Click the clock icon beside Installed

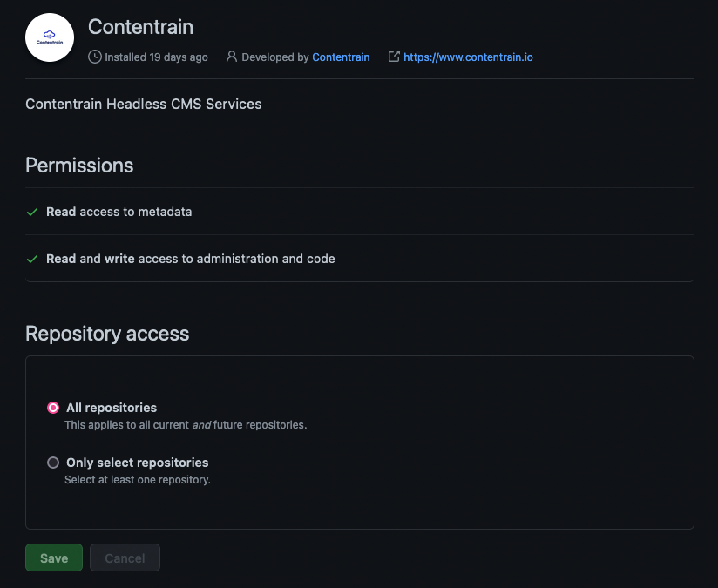click(95, 57)
